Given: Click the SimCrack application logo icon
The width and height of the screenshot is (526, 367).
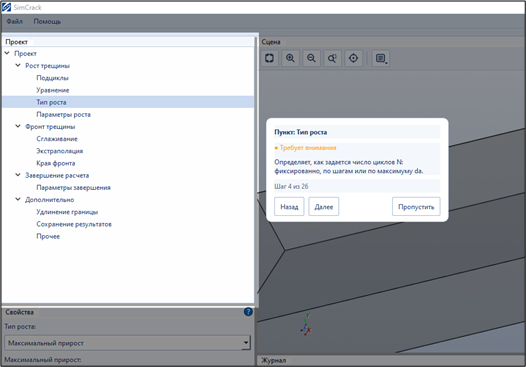Looking at the screenshot, I should click(6, 7).
